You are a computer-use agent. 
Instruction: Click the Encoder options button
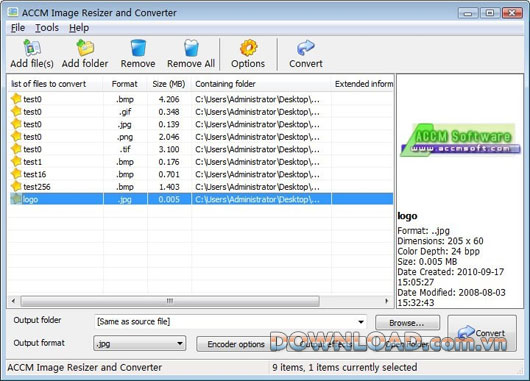tap(236, 344)
